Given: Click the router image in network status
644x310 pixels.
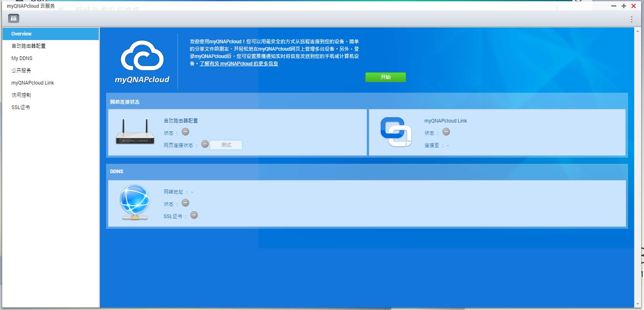Looking at the screenshot, I should [135, 132].
